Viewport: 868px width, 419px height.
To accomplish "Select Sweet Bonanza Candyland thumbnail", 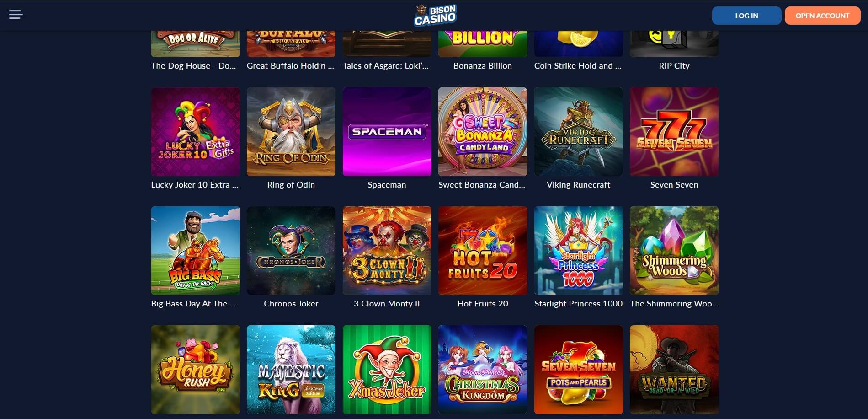I will point(483,132).
